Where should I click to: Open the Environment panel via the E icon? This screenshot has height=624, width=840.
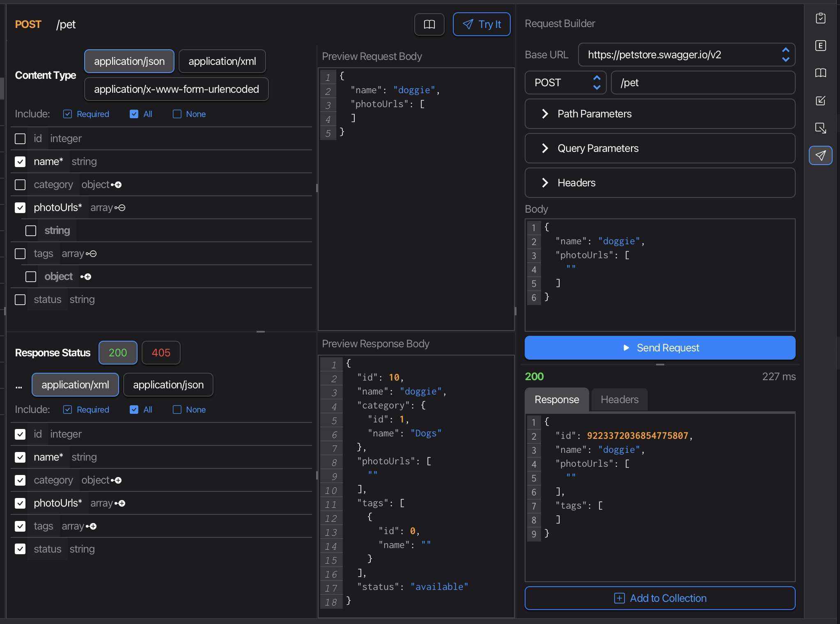click(x=821, y=46)
